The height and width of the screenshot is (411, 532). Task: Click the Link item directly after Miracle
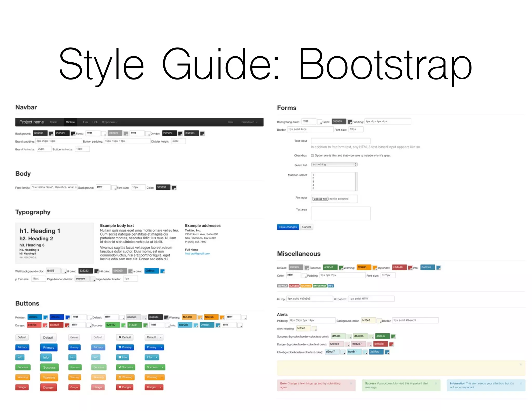point(85,122)
